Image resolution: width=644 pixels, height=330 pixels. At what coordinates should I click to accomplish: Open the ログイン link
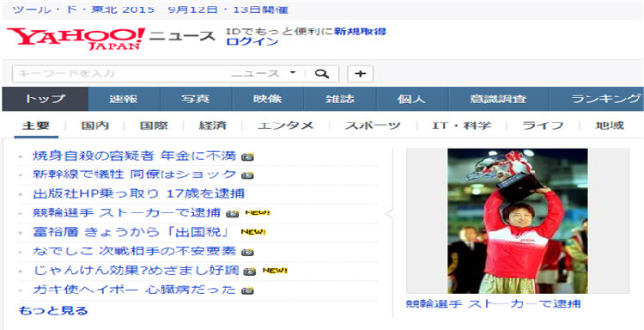click(252, 41)
